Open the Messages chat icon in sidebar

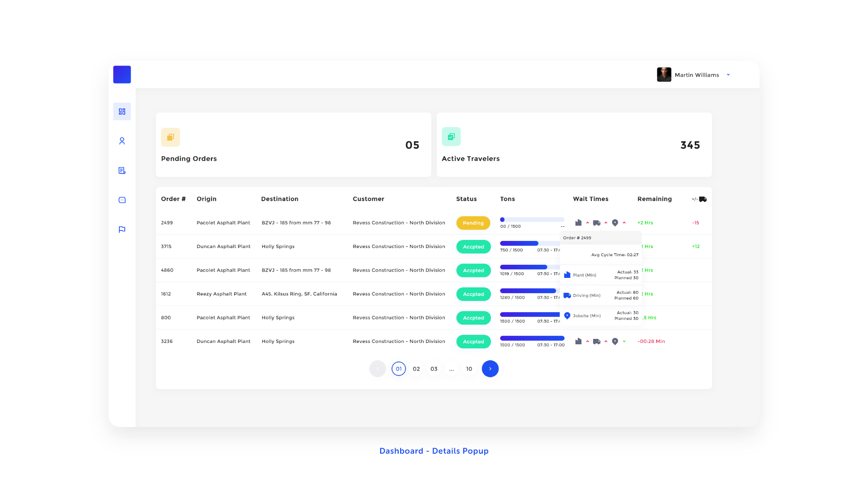pyautogui.click(x=122, y=200)
